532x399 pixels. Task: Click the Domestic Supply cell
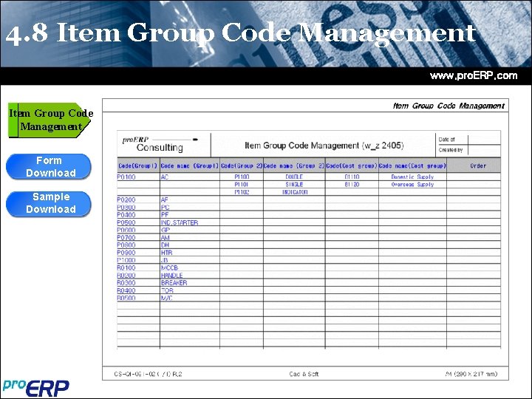click(x=412, y=177)
